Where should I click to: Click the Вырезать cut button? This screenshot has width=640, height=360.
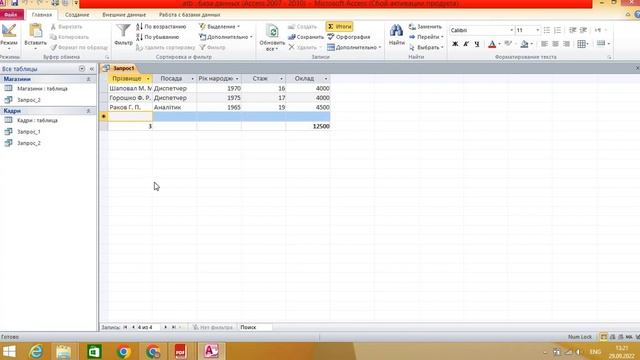pos(67,27)
